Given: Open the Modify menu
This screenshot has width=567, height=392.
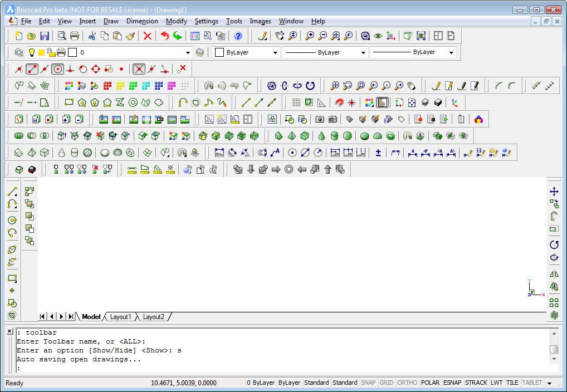Looking at the screenshot, I should pos(177,21).
